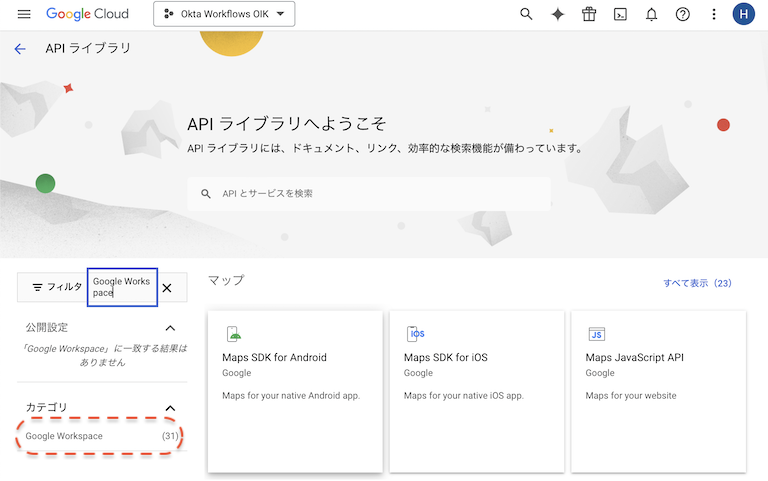
Task: Clear the filter with the X button
Action: coord(167,288)
